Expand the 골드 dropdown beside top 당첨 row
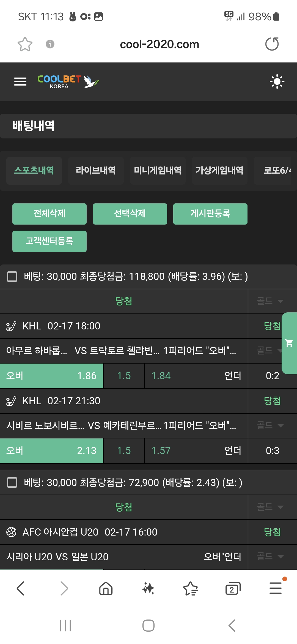The image size is (297, 644). coord(270,301)
